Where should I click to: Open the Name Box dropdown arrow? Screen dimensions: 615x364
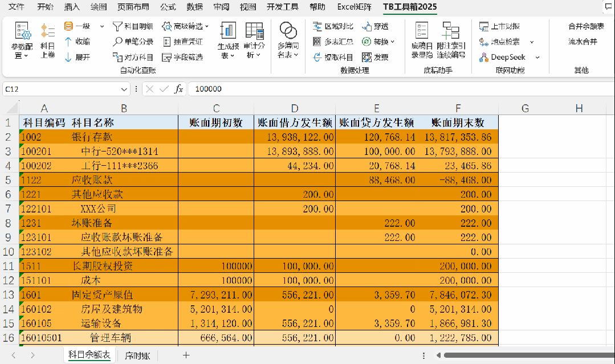124,89
